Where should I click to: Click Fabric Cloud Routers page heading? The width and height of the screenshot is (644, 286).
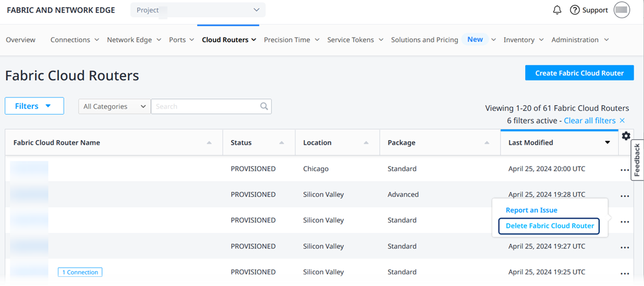(72, 75)
